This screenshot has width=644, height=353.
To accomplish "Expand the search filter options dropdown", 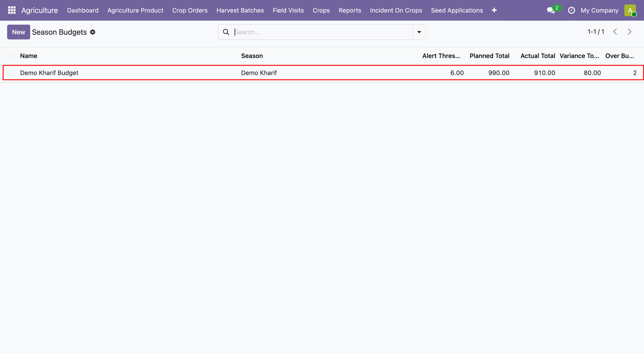I will (419, 32).
